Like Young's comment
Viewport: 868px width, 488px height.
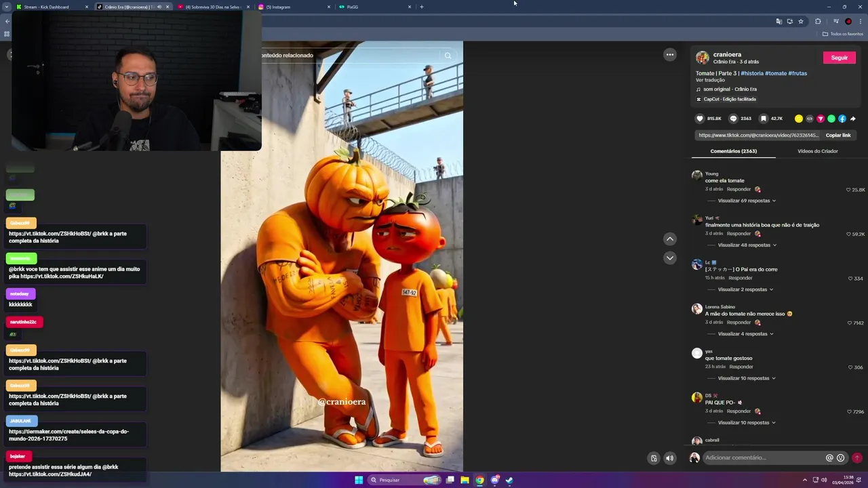click(848, 190)
